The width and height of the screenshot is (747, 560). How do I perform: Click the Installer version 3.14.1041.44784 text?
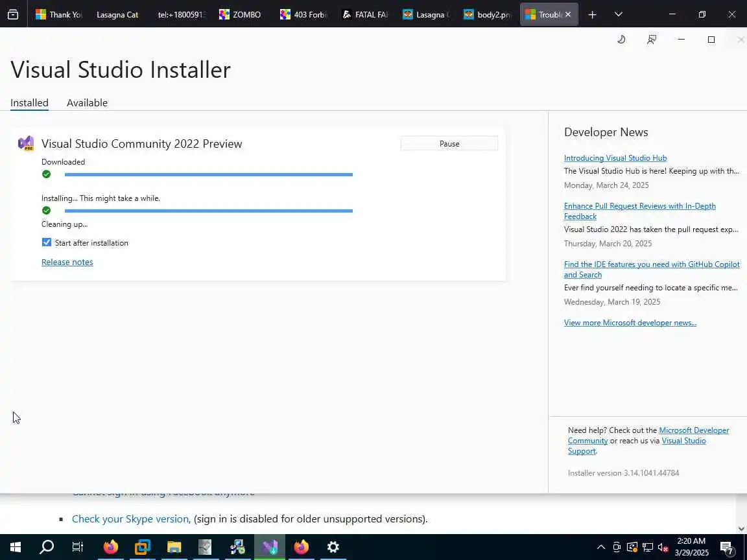click(623, 473)
